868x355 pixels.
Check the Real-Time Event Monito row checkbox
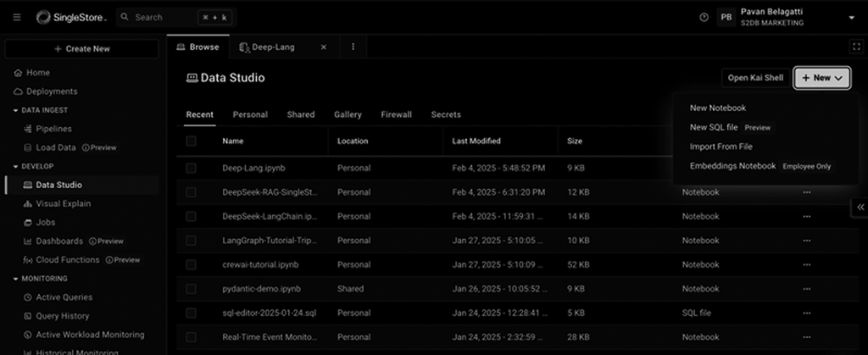click(191, 337)
